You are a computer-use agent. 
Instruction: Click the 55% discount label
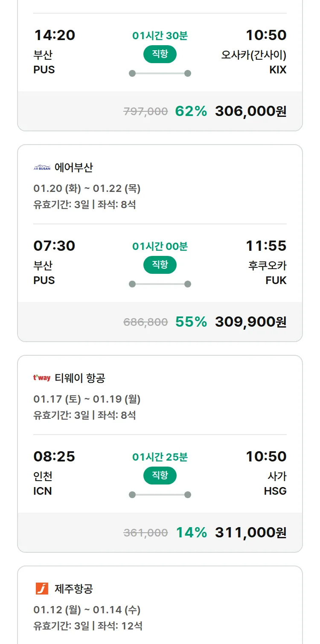(191, 322)
